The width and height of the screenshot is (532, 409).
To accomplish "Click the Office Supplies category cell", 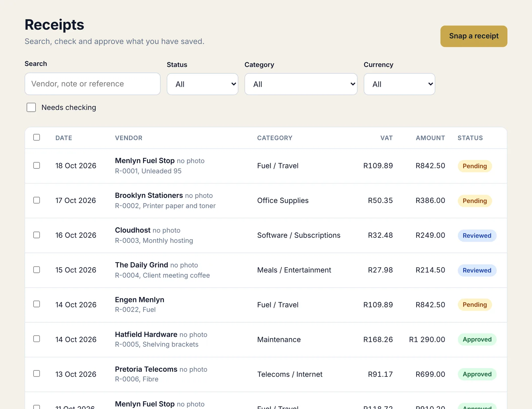I will tap(283, 200).
